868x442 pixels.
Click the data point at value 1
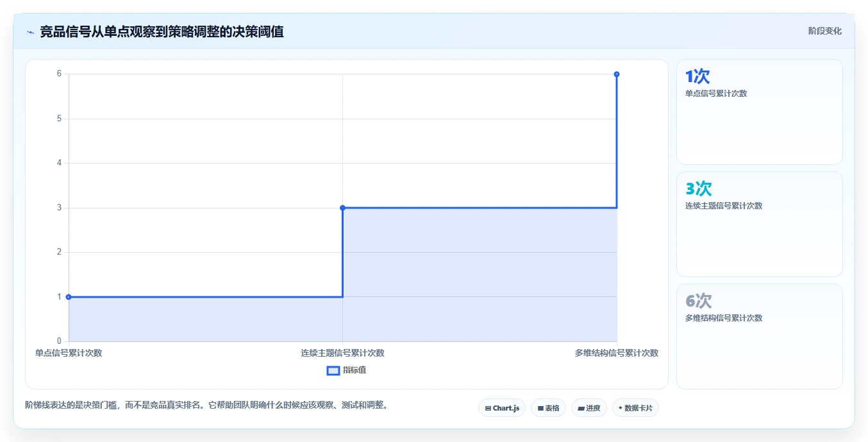pos(69,297)
